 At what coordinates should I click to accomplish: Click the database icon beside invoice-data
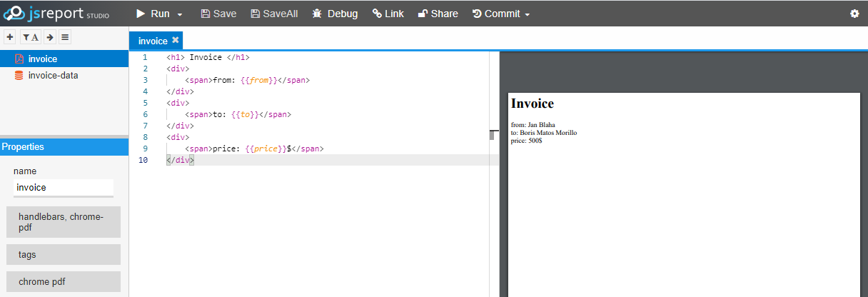[19, 75]
